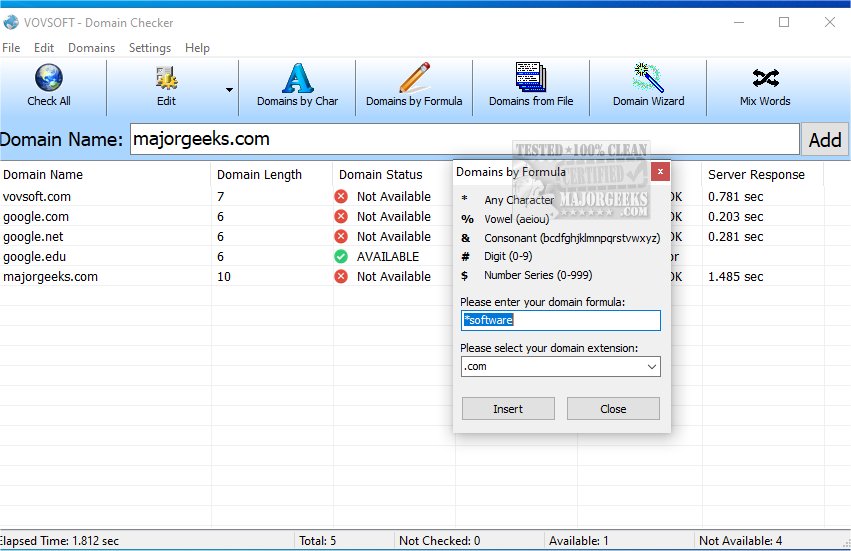Click Not Checked: 0 status entry
Screen dimensions: 851x551
[x=440, y=541]
